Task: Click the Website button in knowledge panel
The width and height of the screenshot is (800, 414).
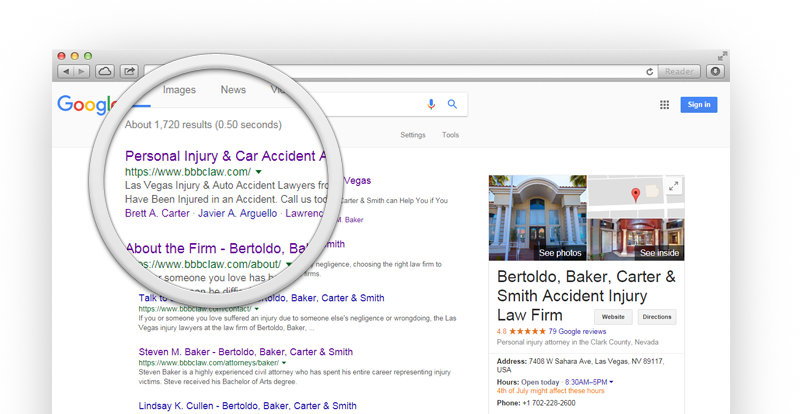Action: coord(613,317)
